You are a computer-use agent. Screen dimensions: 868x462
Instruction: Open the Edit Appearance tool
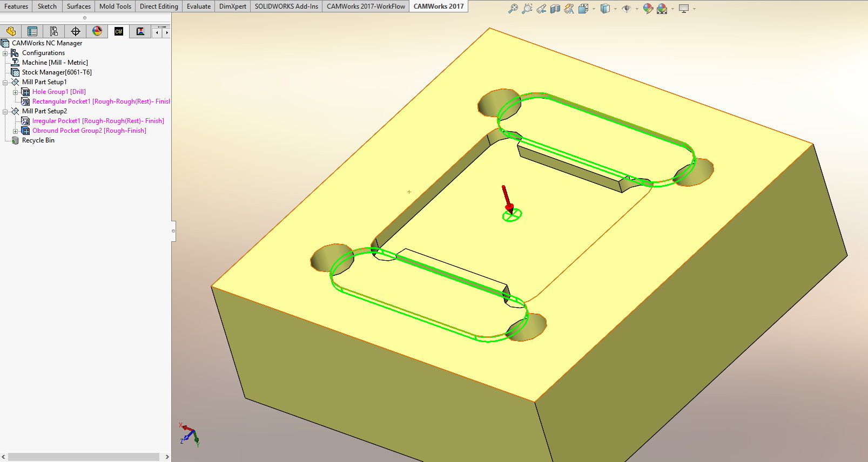point(648,9)
